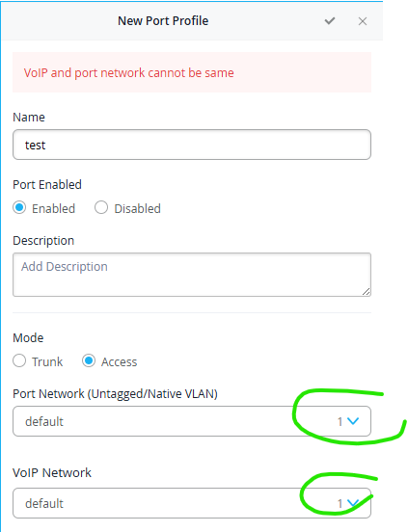Confirm the profile with the checkmark icon

click(330, 21)
